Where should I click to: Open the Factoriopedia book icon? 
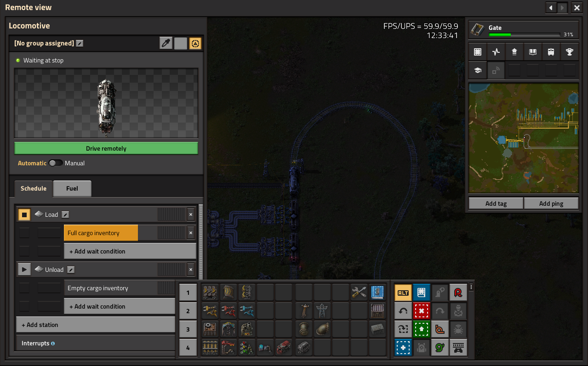[533, 52]
